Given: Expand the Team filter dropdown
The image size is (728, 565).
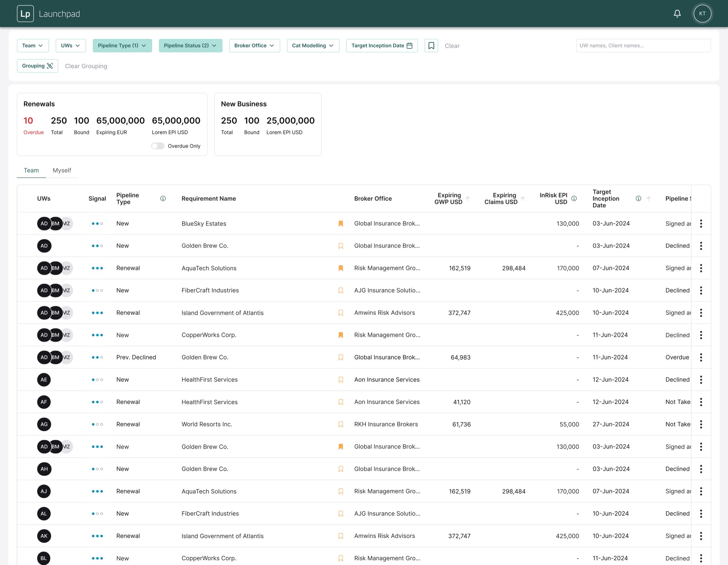Looking at the screenshot, I should point(33,46).
